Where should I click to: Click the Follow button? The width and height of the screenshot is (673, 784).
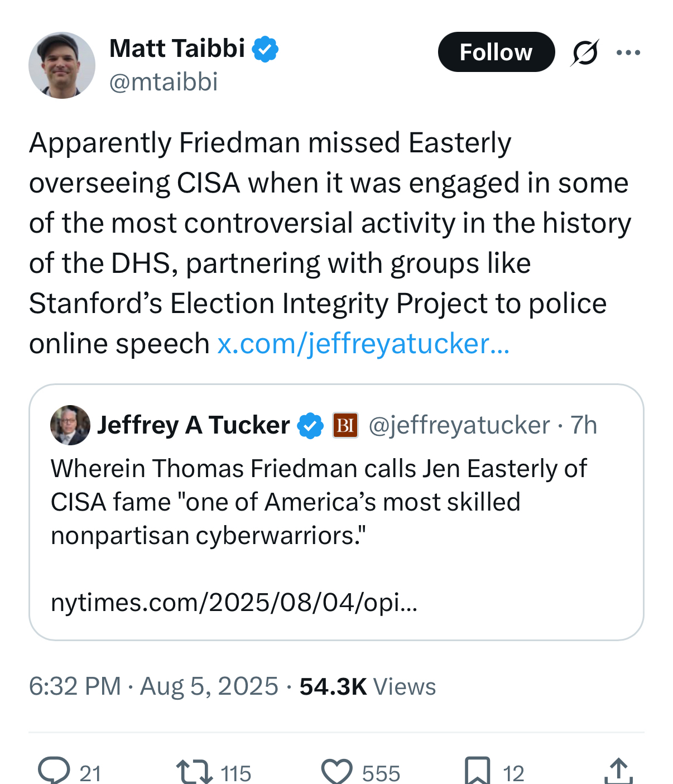click(496, 52)
